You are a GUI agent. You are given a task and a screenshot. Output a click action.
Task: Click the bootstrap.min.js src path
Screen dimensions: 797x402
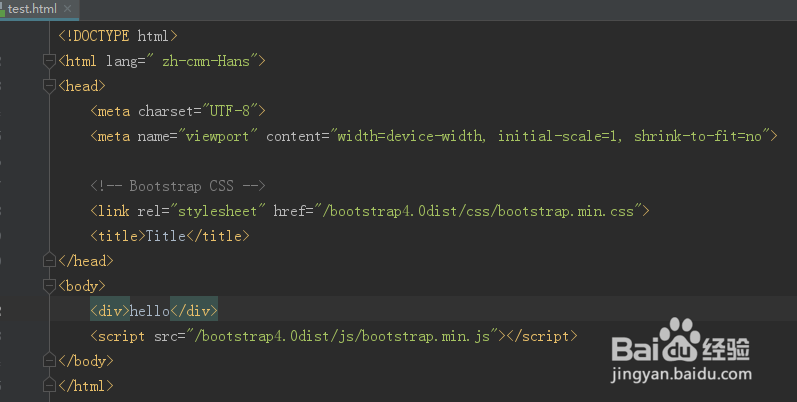point(342,336)
